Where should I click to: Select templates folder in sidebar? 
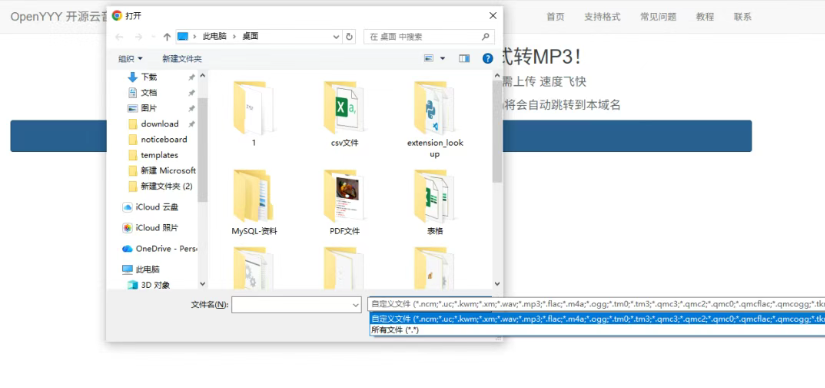coord(159,155)
